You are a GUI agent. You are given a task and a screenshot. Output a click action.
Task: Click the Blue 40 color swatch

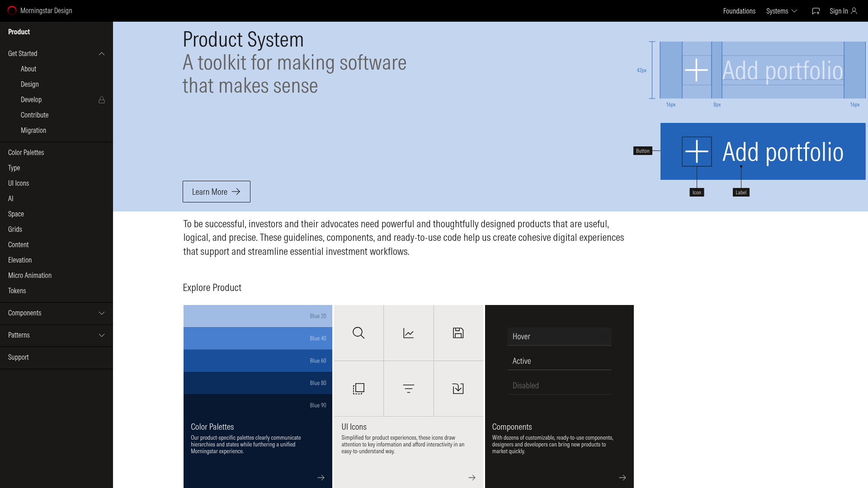(258, 338)
